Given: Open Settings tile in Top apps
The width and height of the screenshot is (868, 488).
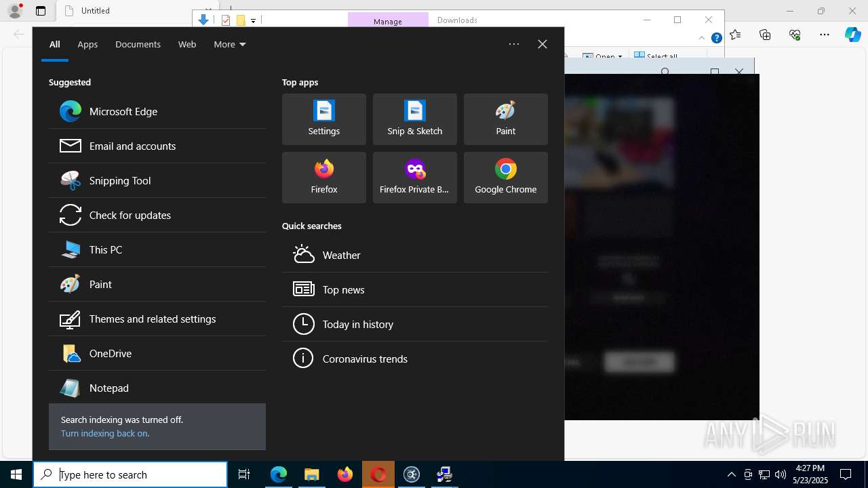Looking at the screenshot, I should tap(324, 119).
